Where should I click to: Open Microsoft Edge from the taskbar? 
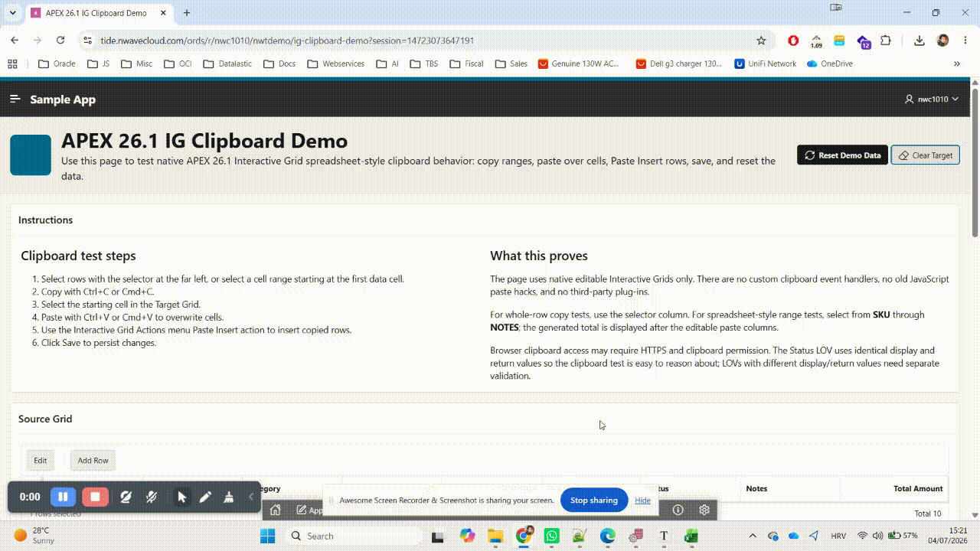607,536
